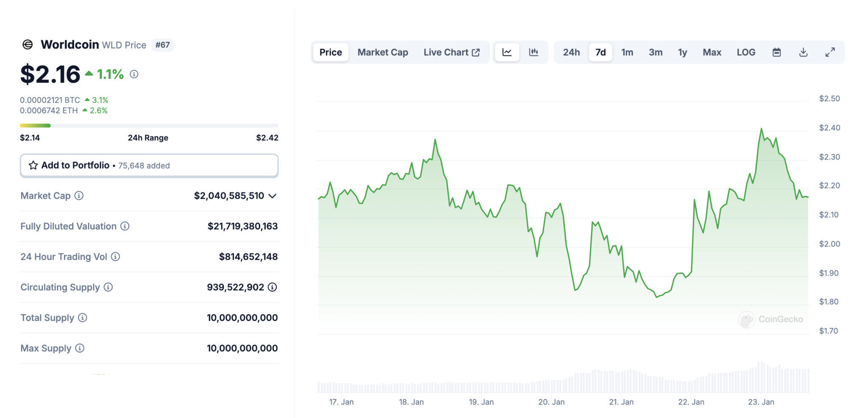Click the 75,648 added count text

click(144, 166)
